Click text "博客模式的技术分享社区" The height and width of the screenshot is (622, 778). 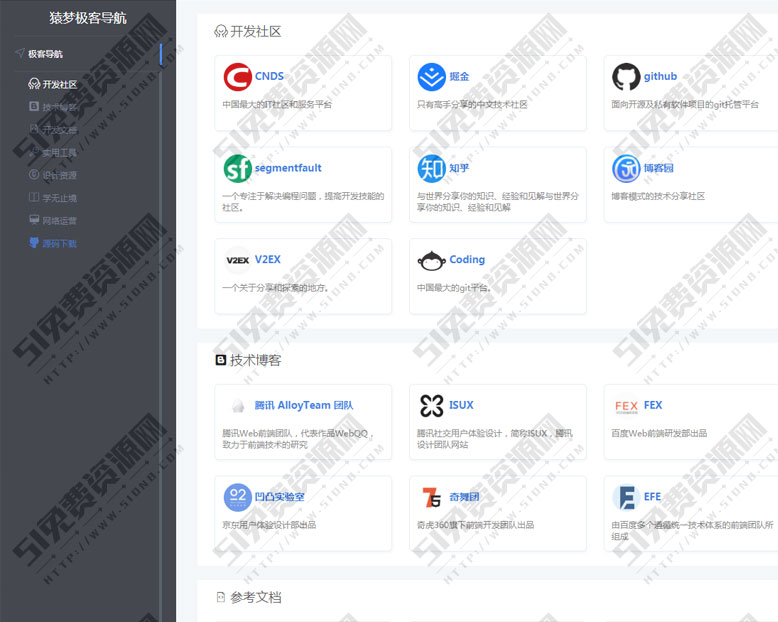[658, 196]
